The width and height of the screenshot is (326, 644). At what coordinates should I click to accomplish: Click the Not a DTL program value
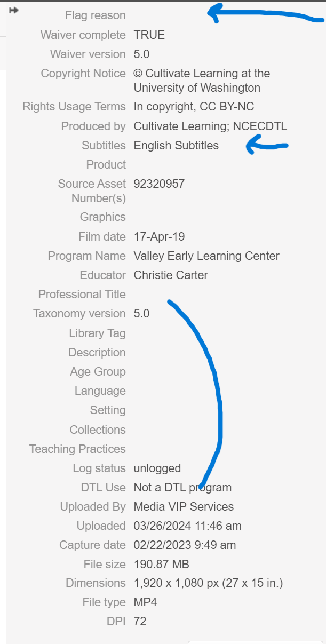point(182,488)
